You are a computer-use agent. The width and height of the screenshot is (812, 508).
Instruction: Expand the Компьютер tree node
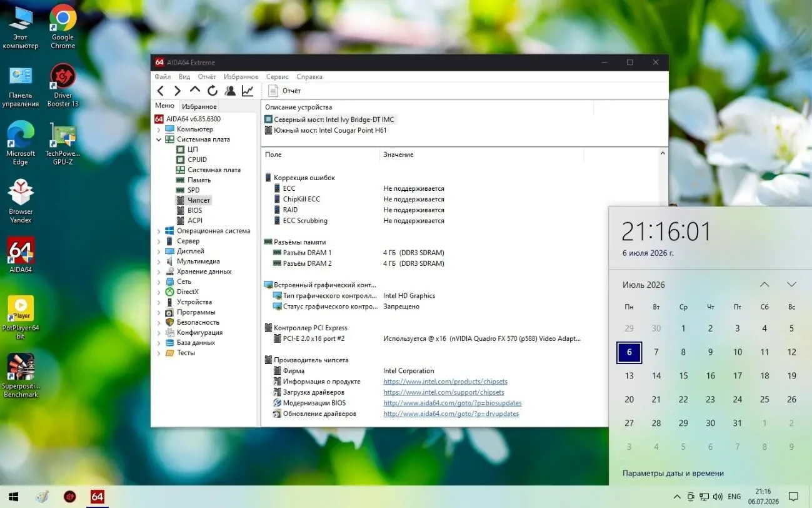pyautogui.click(x=159, y=130)
